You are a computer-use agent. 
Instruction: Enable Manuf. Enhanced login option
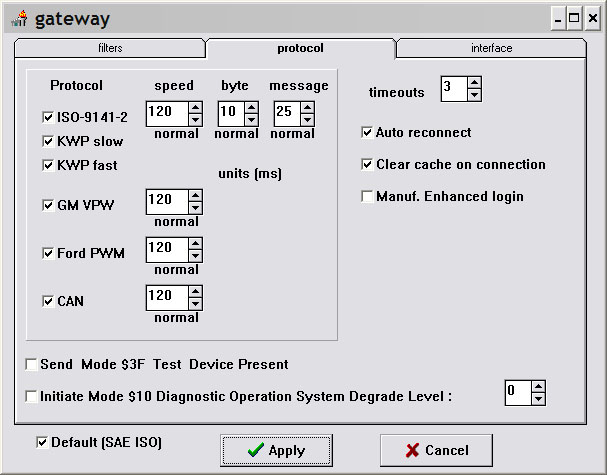pos(367,196)
